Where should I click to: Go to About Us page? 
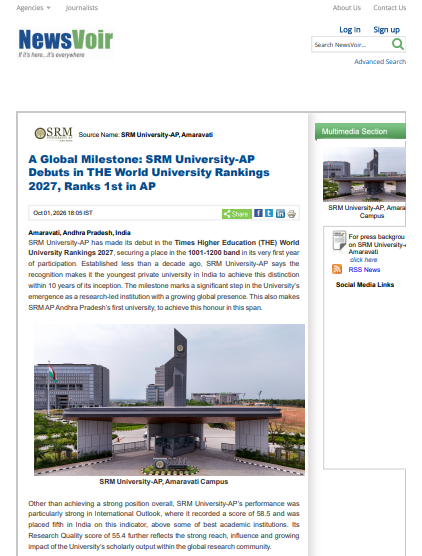[x=346, y=8]
